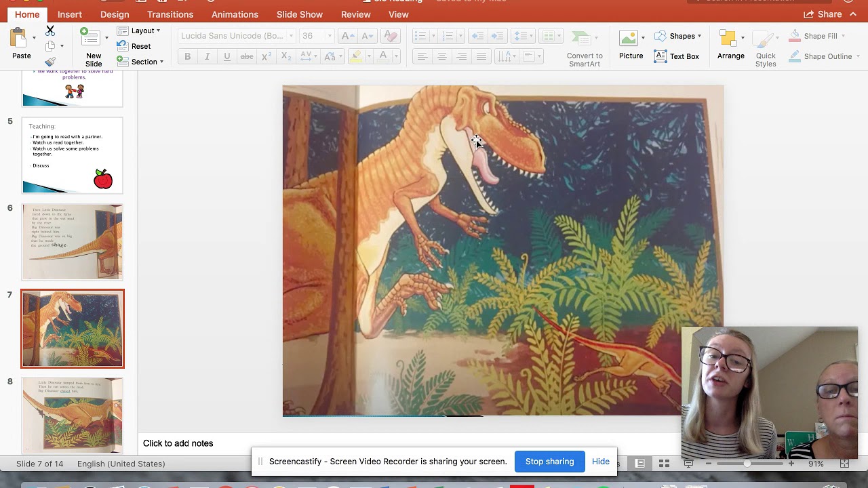This screenshot has width=868, height=488.
Task: Switch to Slide Sorter view
Action: click(x=664, y=464)
